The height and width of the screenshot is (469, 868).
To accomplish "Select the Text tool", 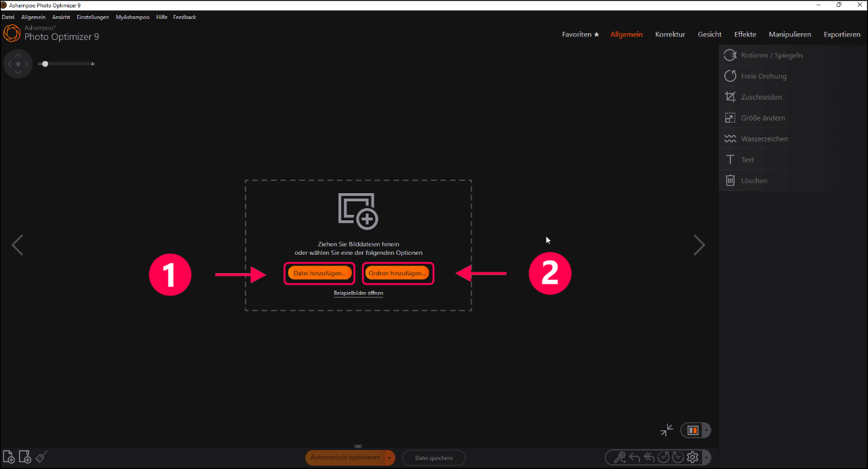I will pyautogui.click(x=787, y=161).
